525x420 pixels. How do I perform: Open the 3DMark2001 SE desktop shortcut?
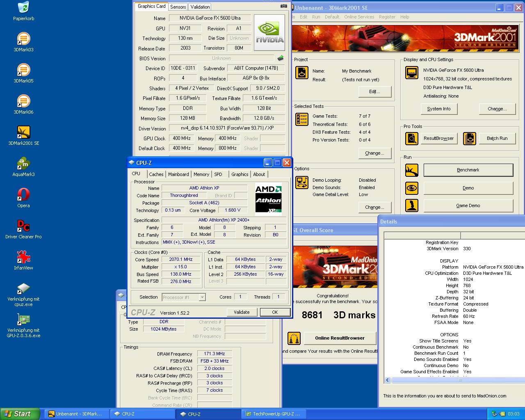point(23,132)
